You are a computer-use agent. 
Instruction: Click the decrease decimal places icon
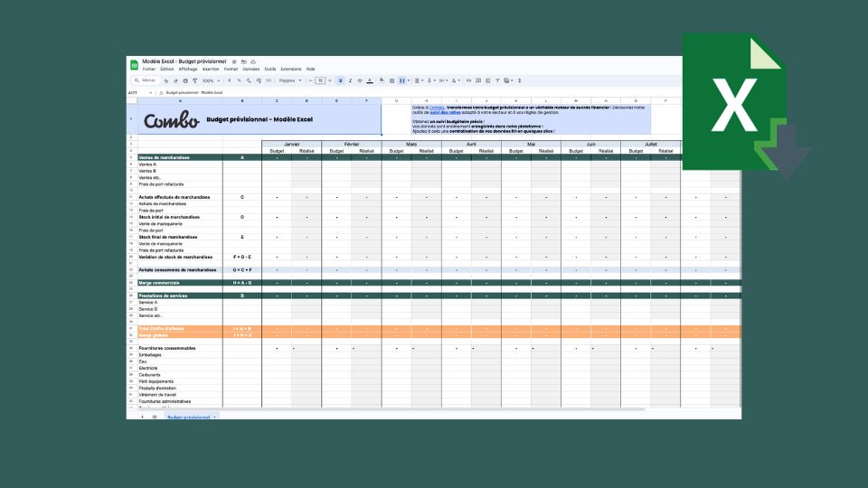point(249,80)
